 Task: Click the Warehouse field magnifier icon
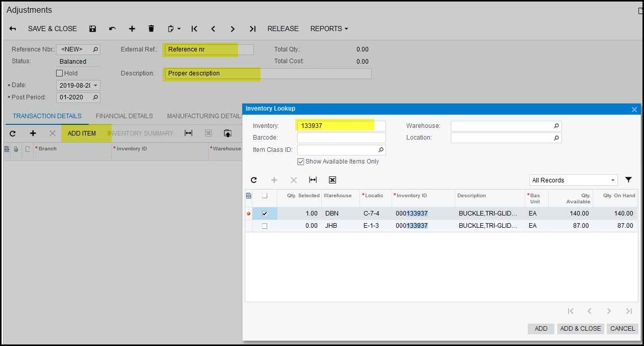[x=556, y=126]
